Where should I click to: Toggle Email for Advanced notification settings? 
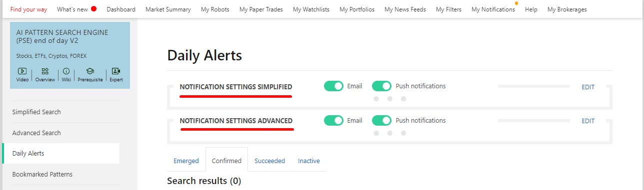(x=333, y=120)
